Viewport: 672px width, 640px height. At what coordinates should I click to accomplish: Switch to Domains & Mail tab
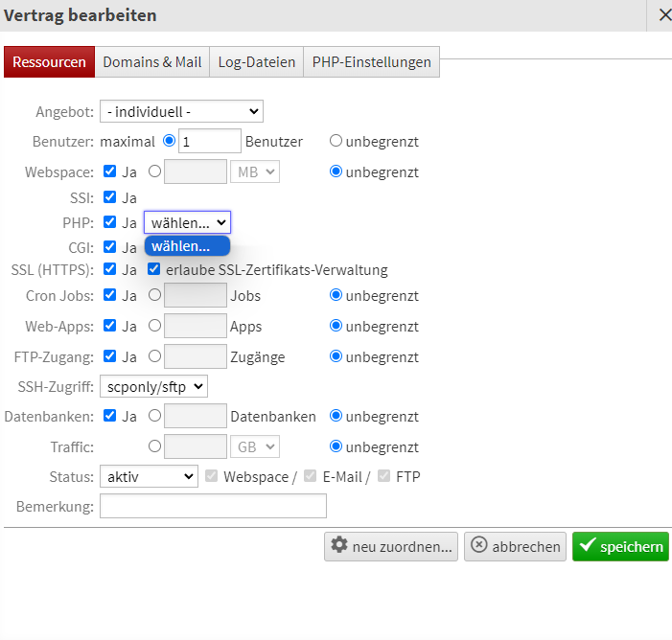[x=152, y=62]
